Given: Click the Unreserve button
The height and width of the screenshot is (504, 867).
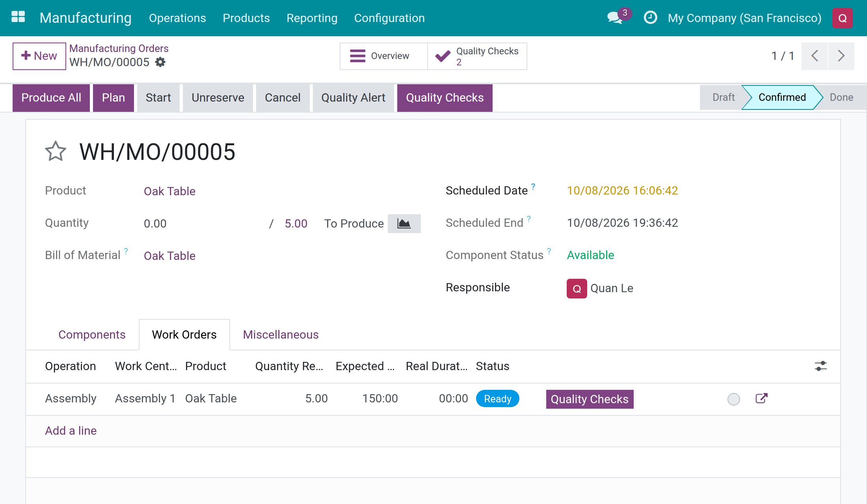Looking at the screenshot, I should click(218, 98).
